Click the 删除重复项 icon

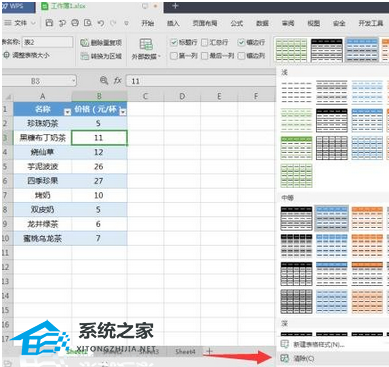point(84,43)
